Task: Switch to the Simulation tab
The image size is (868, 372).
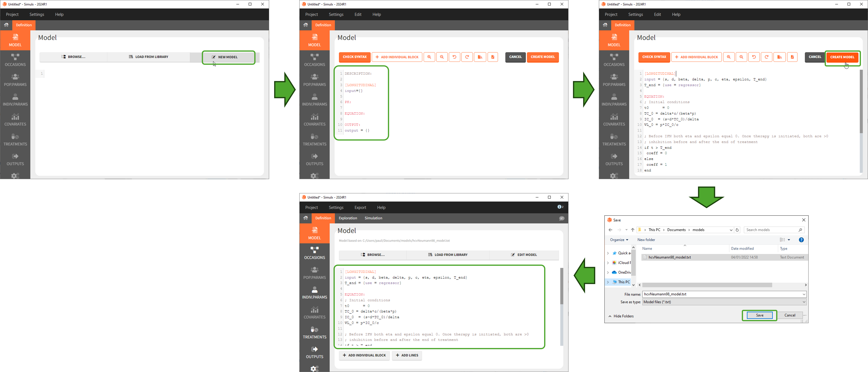Action: click(373, 218)
